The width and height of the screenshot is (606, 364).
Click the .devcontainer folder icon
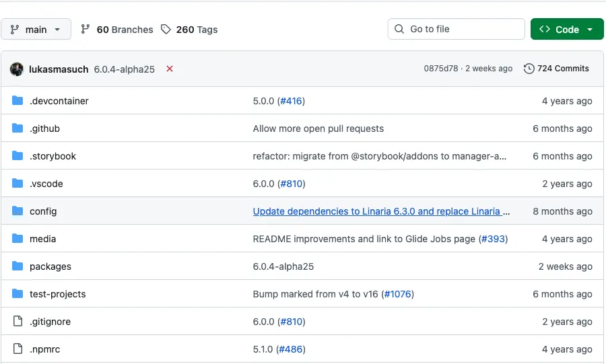tap(18, 101)
